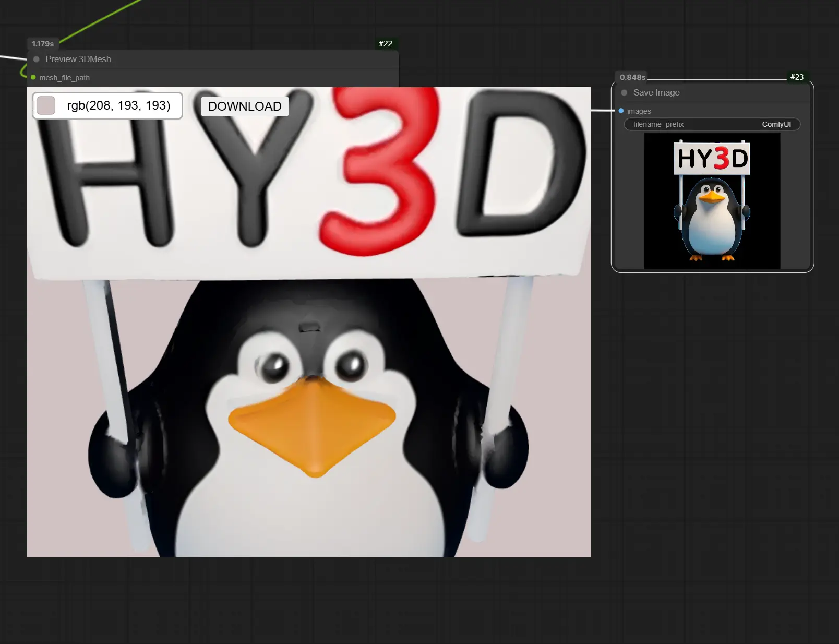Viewport: 839px width, 644px height.
Task: Click the rgb(208, 193, 193) color value
Action: click(119, 105)
